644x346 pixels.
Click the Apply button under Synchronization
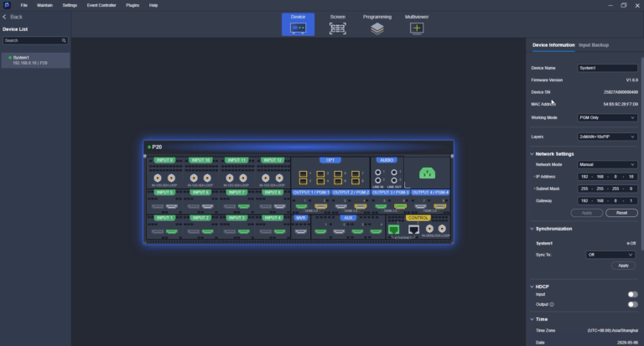pyautogui.click(x=623, y=266)
